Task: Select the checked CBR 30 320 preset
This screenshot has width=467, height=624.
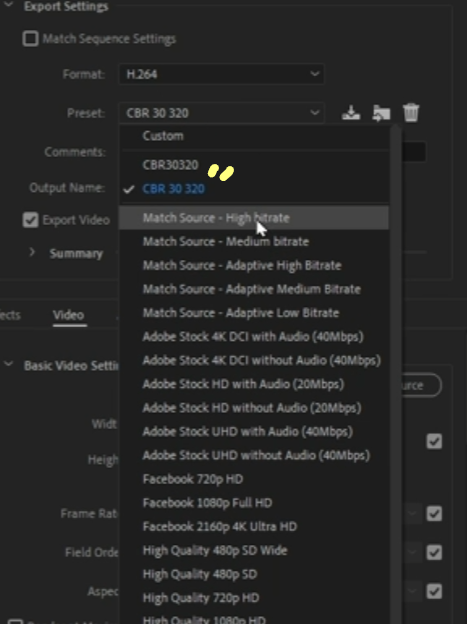Action: click(x=254, y=189)
